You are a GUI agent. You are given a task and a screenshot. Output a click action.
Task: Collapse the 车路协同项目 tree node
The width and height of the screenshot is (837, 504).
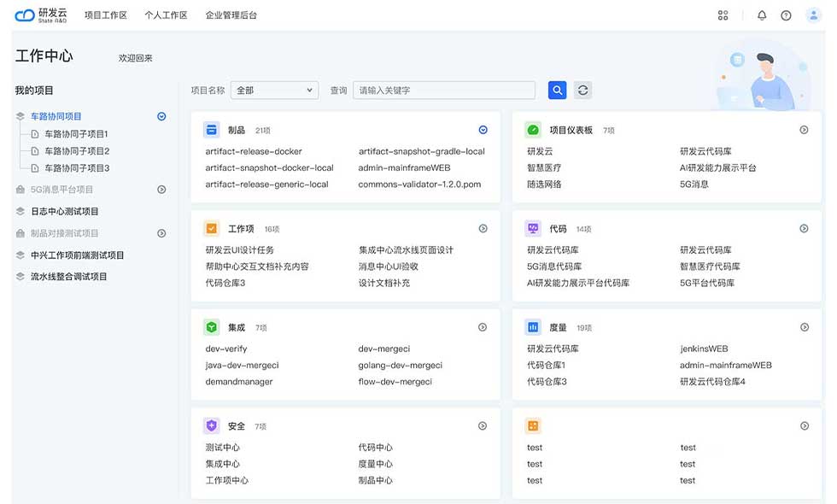161,116
